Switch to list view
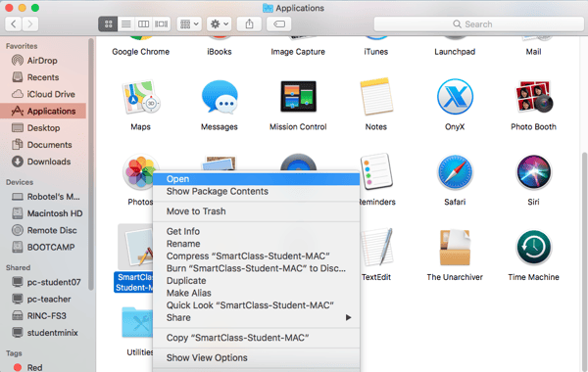The image size is (588, 372). (x=126, y=23)
